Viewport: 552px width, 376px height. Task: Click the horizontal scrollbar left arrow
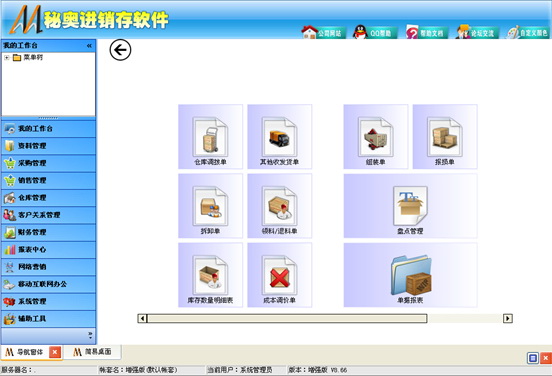tap(142, 318)
